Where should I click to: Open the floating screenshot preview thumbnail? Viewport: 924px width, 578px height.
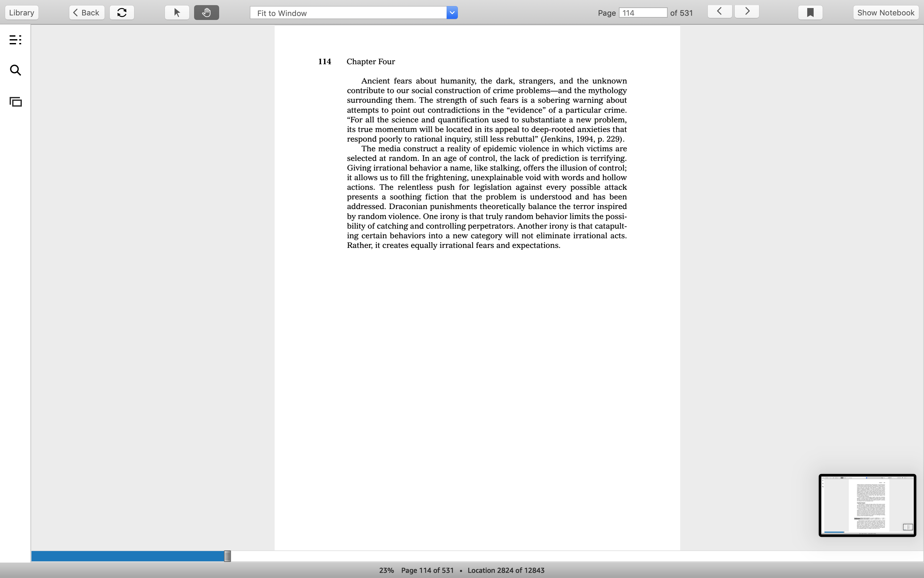pos(867,505)
